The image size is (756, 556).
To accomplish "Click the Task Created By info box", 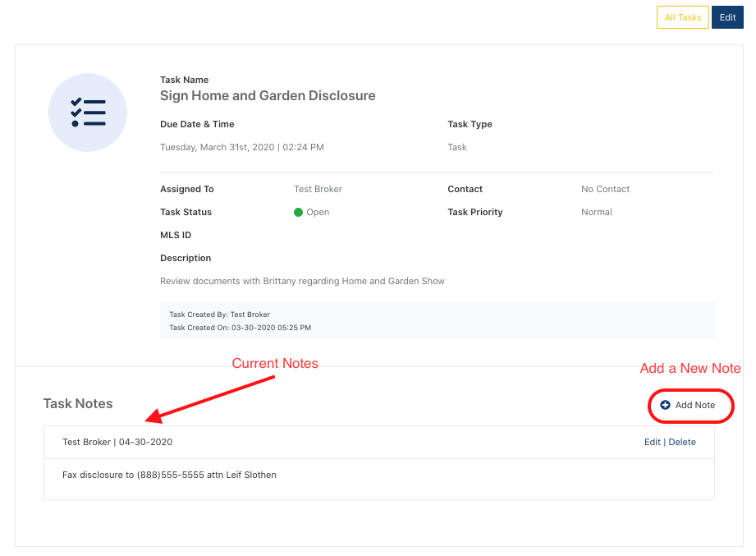I will 437,320.
